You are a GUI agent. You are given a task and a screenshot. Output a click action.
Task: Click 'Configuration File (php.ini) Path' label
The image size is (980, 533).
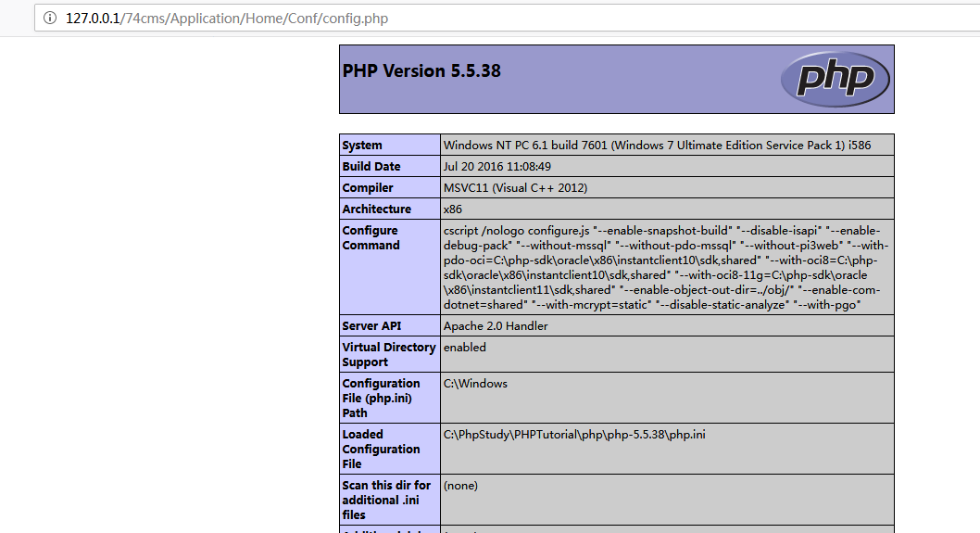(x=381, y=398)
